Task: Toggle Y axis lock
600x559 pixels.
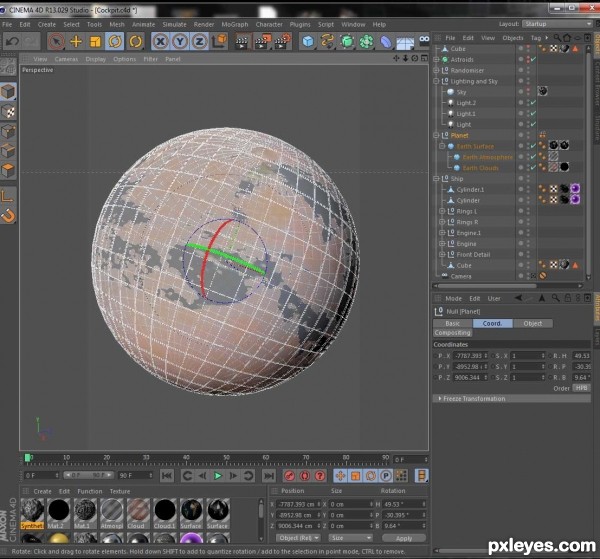Action: pyautogui.click(x=180, y=41)
